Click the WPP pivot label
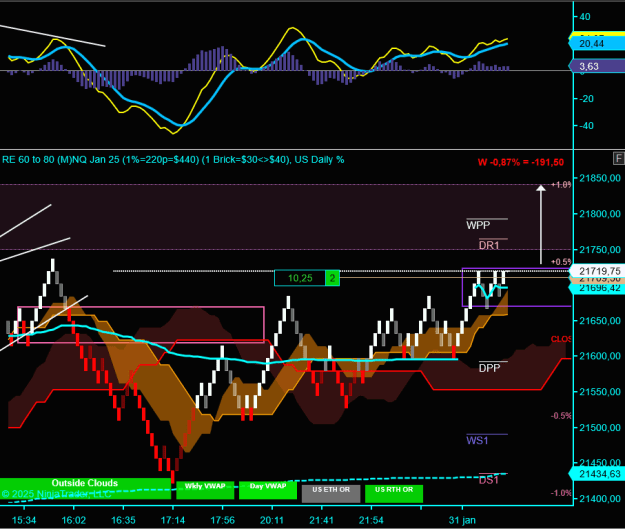625x529 pixels. point(478,225)
